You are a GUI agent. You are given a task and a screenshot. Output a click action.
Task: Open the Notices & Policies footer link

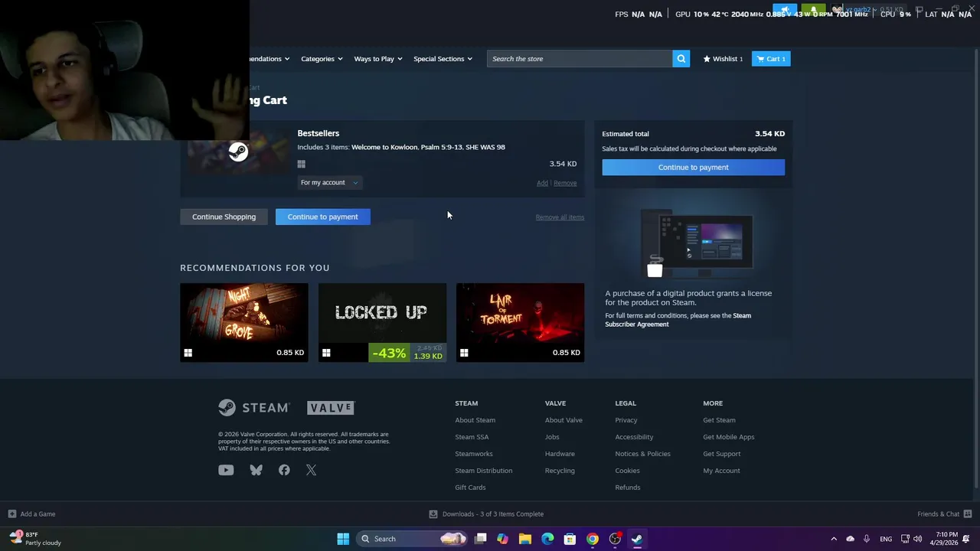[642, 454]
